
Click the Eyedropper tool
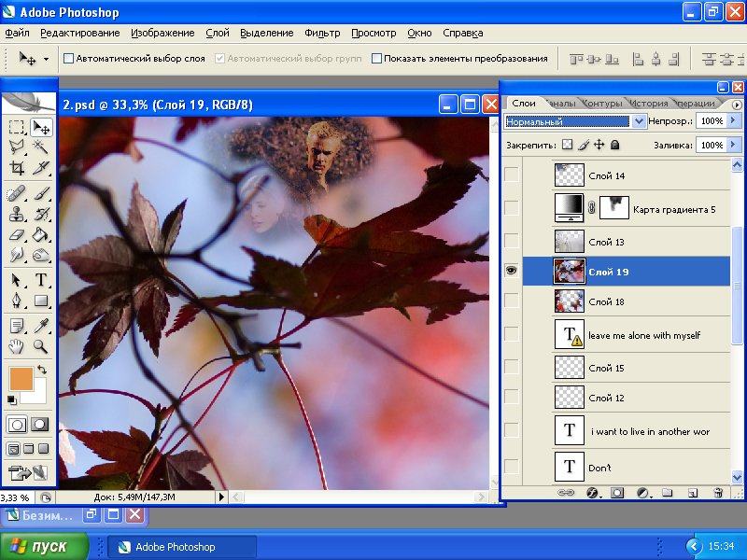coord(41,325)
